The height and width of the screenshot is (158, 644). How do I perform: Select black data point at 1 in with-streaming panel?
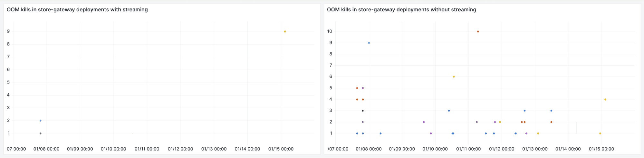coord(40,133)
